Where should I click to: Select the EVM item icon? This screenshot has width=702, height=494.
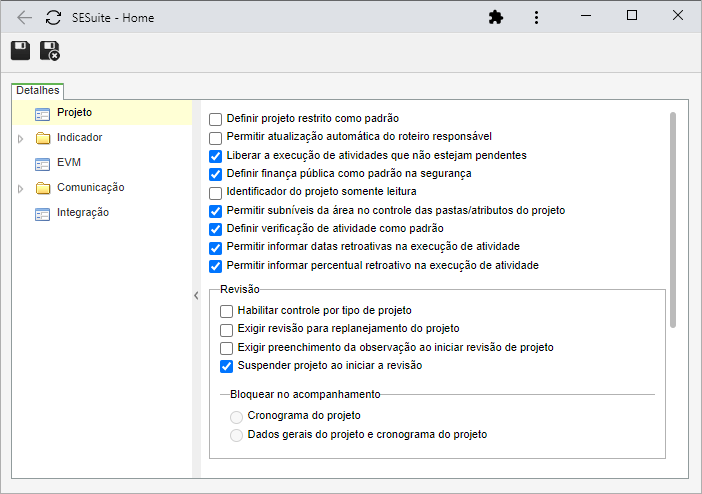click(x=43, y=164)
